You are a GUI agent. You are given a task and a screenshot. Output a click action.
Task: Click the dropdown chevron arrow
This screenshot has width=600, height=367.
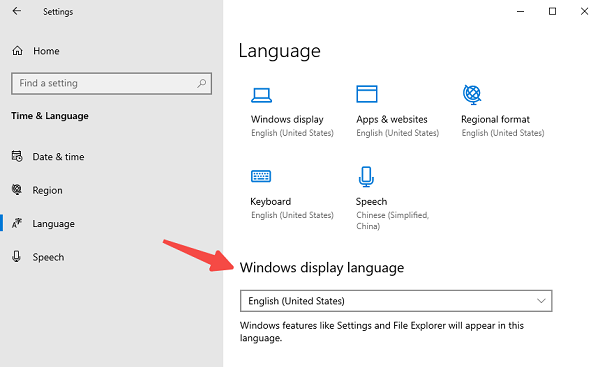(x=541, y=301)
